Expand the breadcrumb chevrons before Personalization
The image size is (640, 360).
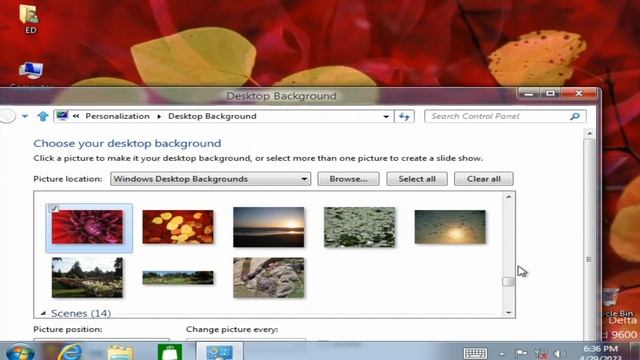(76, 116)
